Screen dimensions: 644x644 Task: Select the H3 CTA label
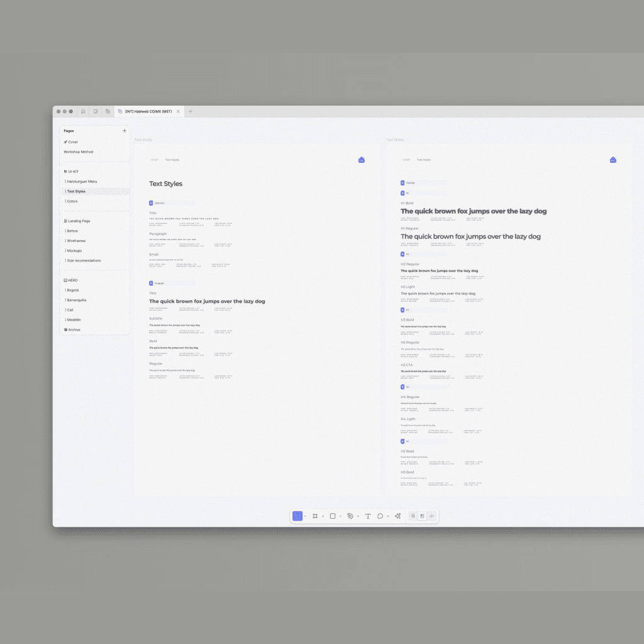pos(407,365)
